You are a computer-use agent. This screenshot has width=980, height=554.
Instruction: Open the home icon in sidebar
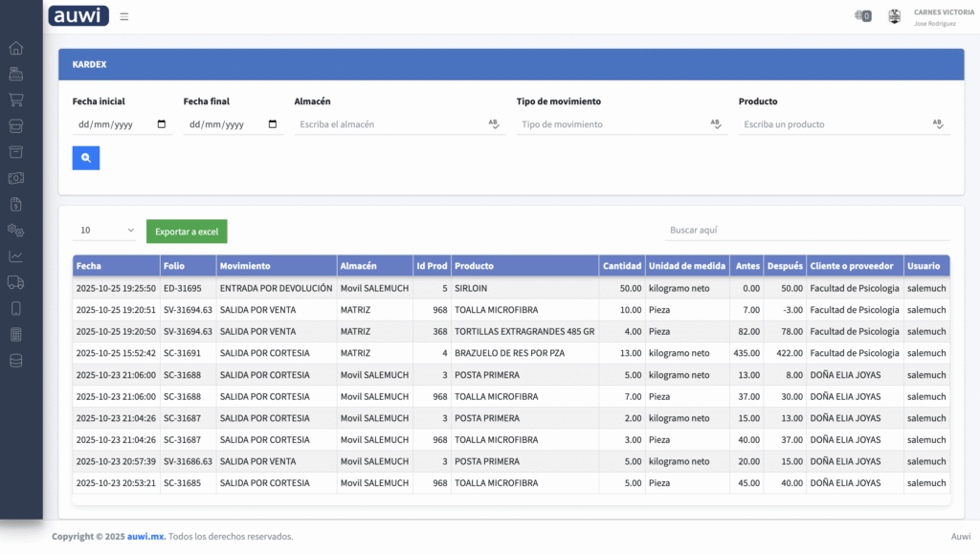(x=15, y=48)
